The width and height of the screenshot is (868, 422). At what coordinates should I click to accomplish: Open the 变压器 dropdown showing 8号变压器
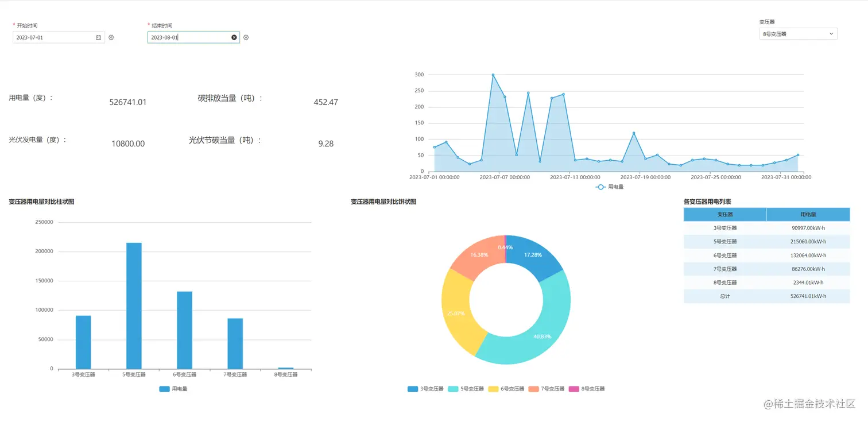coord(798,34)
